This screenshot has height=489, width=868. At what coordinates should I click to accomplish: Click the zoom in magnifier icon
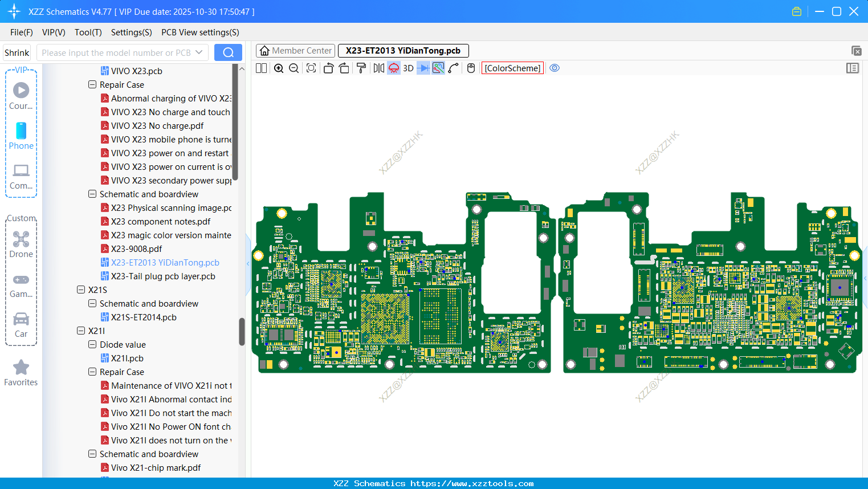tap(279, 68)
